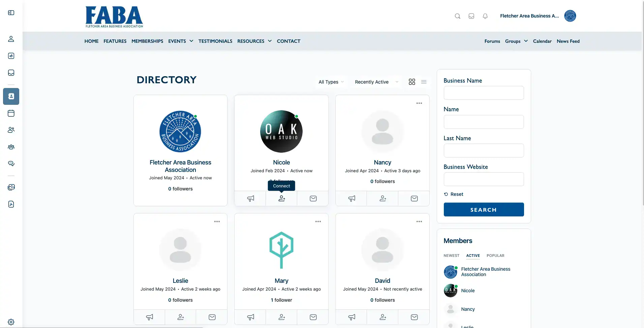Open the settings gear in left sidebar
Screen dimensions: 644x328
click(11, 322)
